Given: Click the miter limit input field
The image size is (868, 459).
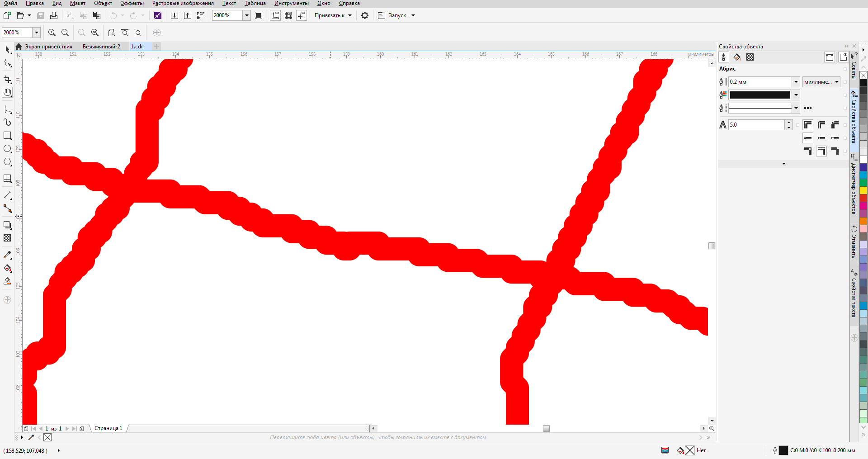Looking at the screenshot, I should click(x=757, y=125).
